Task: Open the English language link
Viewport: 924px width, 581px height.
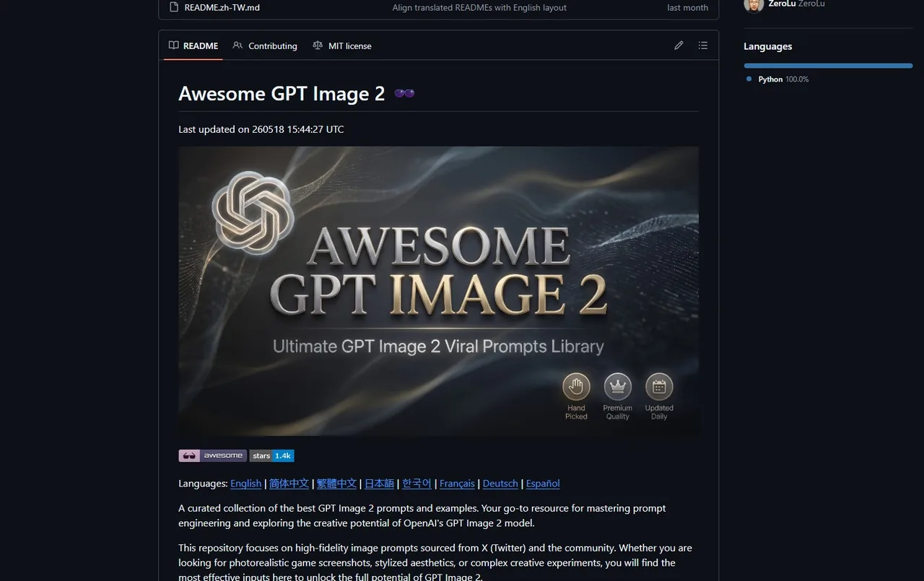Action: coord(246,484)
